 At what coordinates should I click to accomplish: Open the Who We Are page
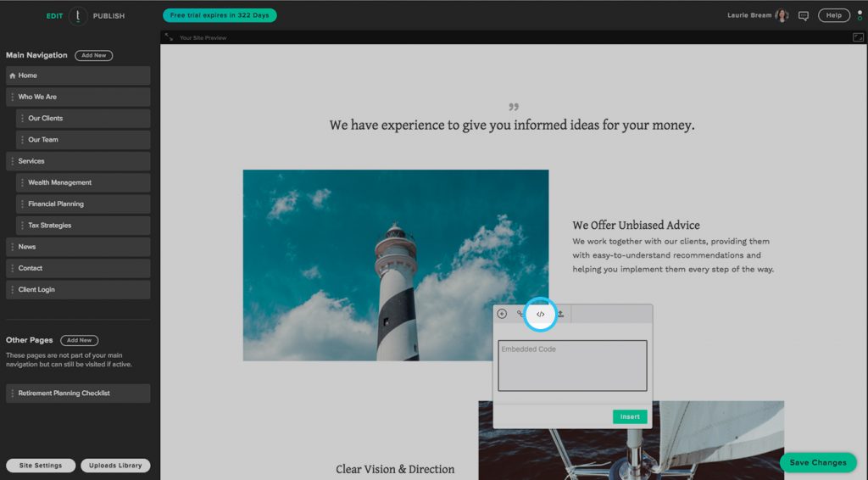point(78,97)
